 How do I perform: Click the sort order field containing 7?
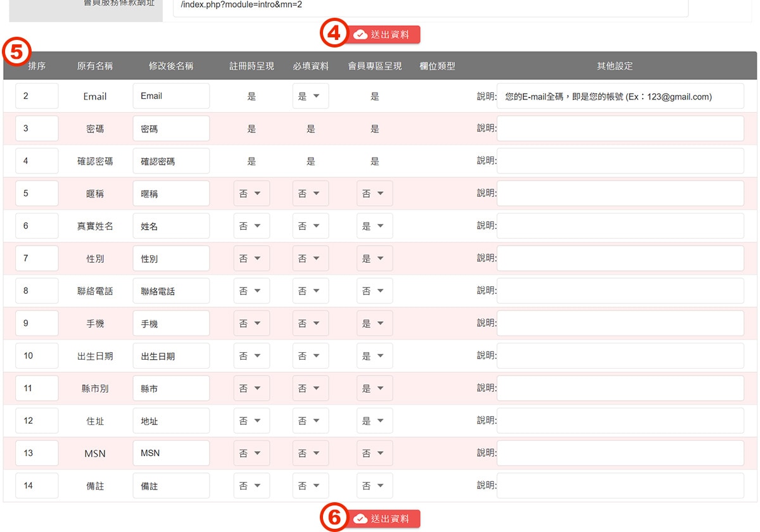[37, 258]
